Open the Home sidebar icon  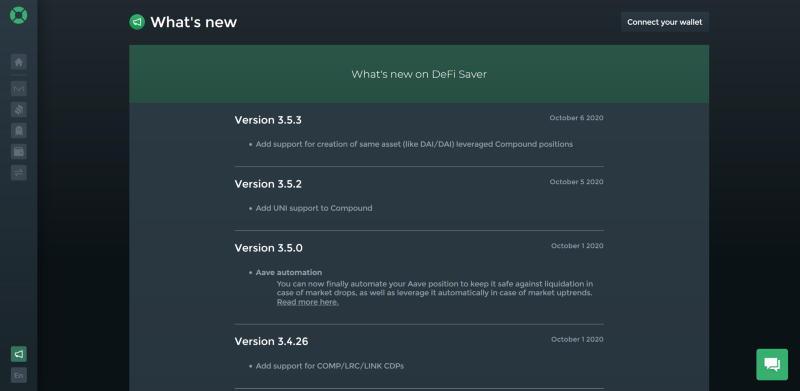click(x=19, y=62)
